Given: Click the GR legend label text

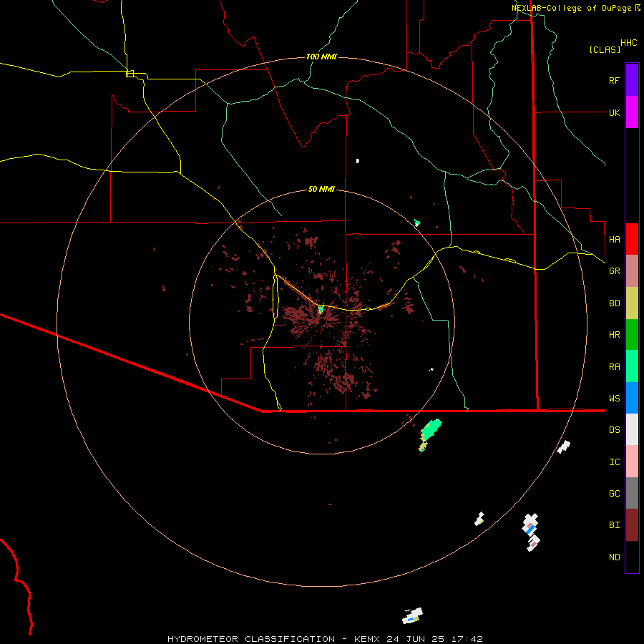Looking at the screenshot, I should pos(615,270).
